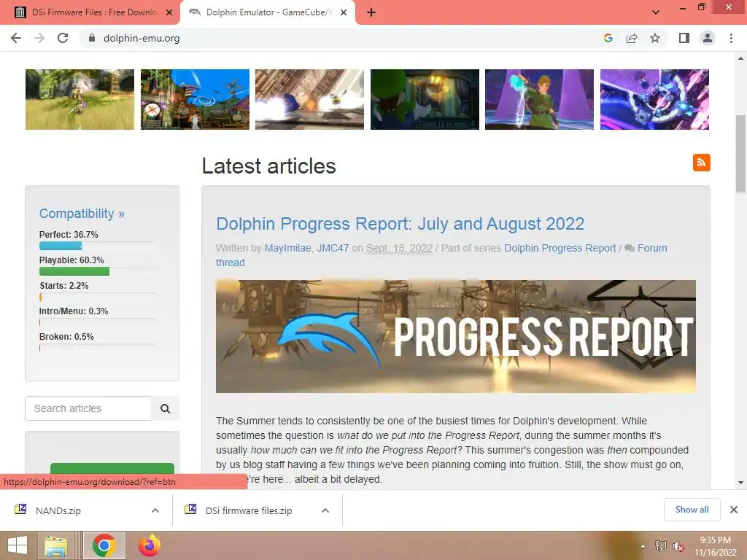Screen dimensions: 747x560
Task: Click the Chrome taskbar icon
Action: click(x=104, y=545)
